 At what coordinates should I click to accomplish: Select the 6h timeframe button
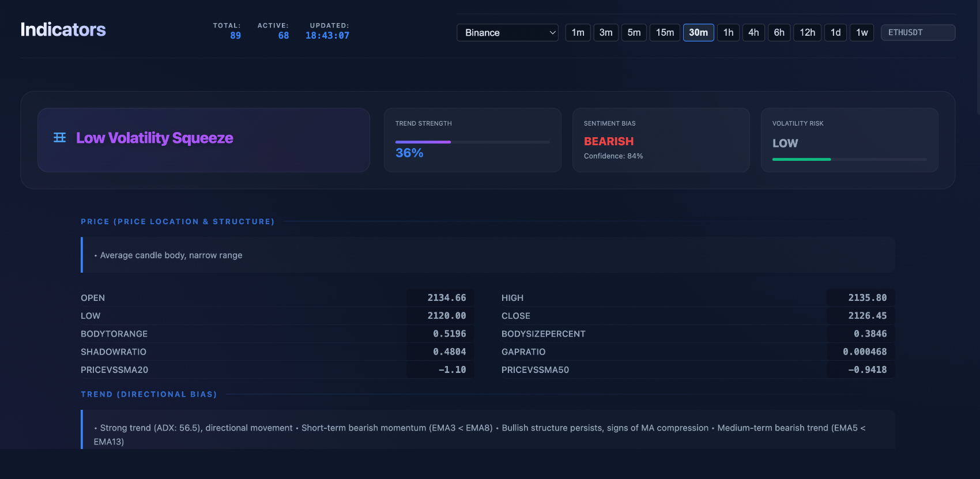[x=779, y=33]
